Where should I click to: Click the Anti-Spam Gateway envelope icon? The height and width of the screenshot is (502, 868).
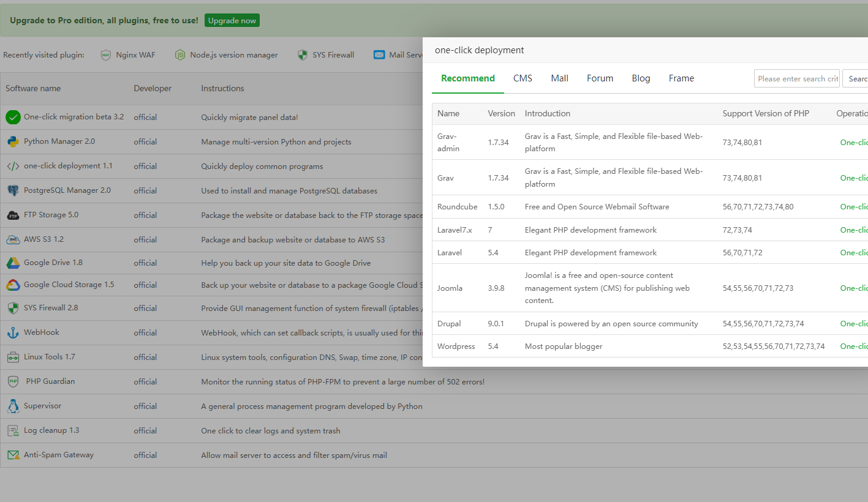(x=13, y=455)
